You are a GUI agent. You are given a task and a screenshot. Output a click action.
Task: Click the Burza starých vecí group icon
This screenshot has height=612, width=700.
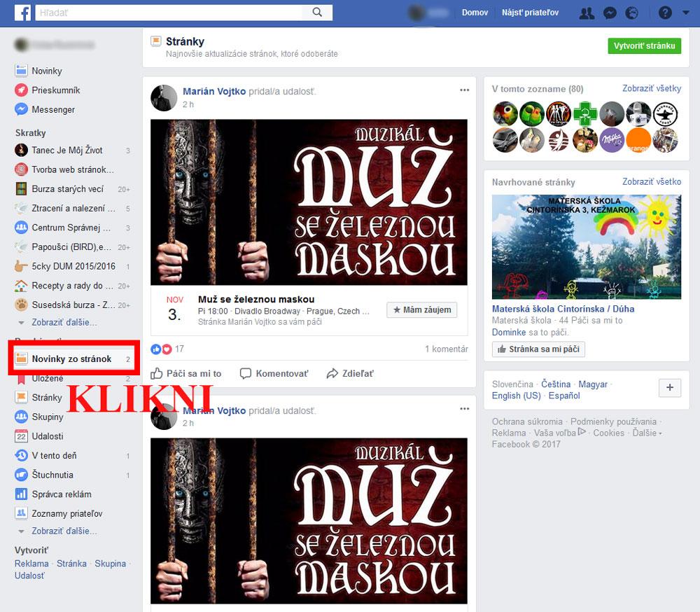(21, 188)
